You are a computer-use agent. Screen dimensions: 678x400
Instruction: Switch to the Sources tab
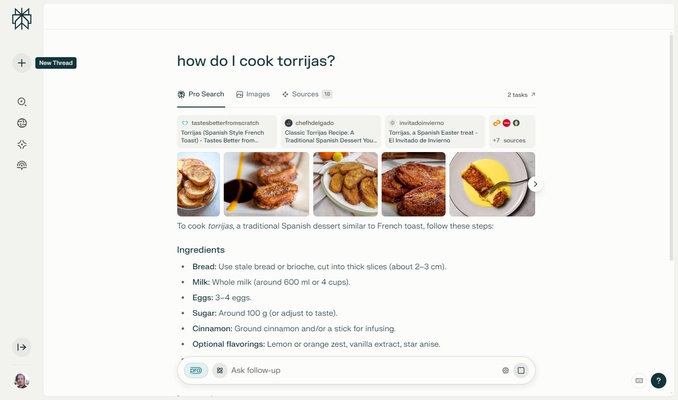click(x=307, y=94)
